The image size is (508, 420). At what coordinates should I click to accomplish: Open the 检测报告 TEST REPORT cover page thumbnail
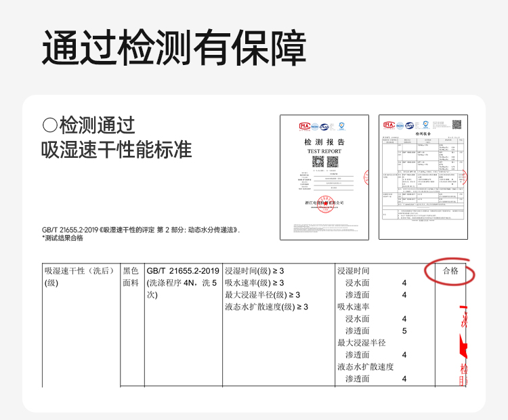(x=324, y=177)
